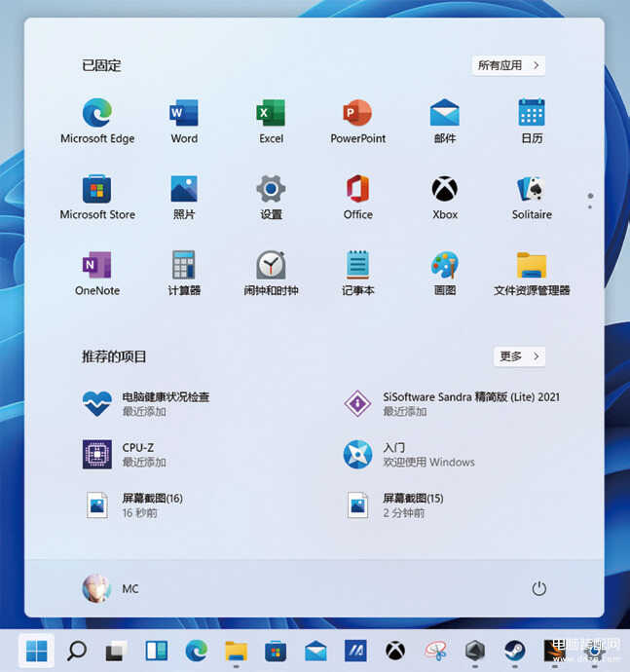Open the Office pinned app
This screenshot has width=630, height=672.
click(x=358, y=197)
